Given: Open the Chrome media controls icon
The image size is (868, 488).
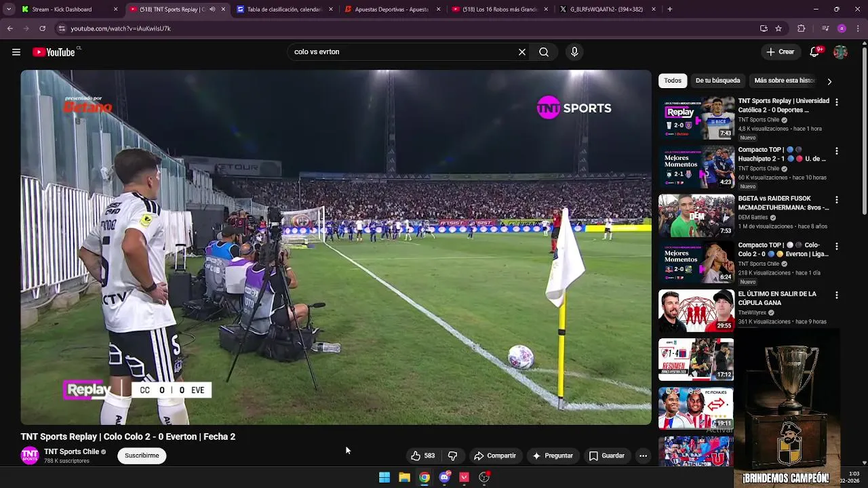Looking at the screenshot, I should point(825,28).
